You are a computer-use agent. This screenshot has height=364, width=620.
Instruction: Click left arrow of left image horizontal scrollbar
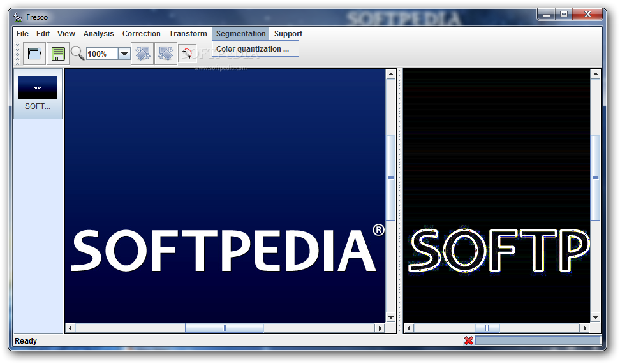point(70,328)
